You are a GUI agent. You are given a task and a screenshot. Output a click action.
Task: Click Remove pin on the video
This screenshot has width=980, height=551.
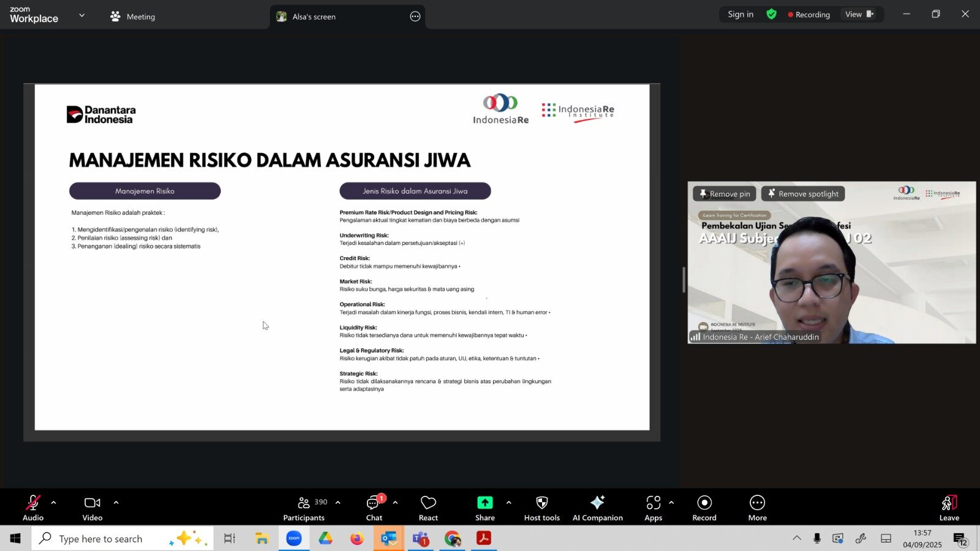click(x=725, y=194)
